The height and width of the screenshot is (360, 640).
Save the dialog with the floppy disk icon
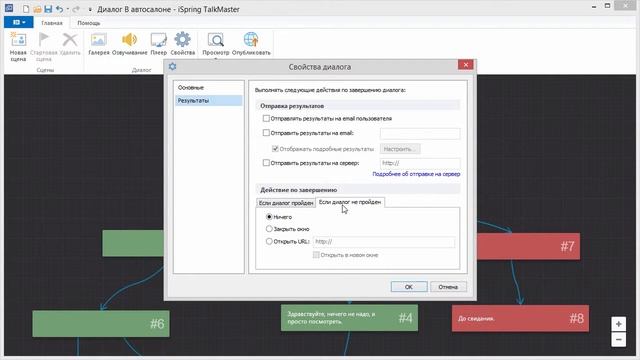[48, 9]
